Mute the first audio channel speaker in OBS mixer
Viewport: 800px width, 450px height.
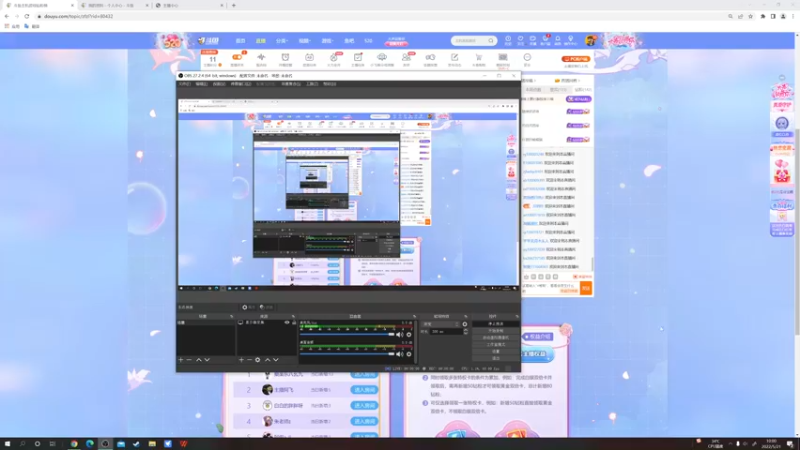(x=399, y=335)
